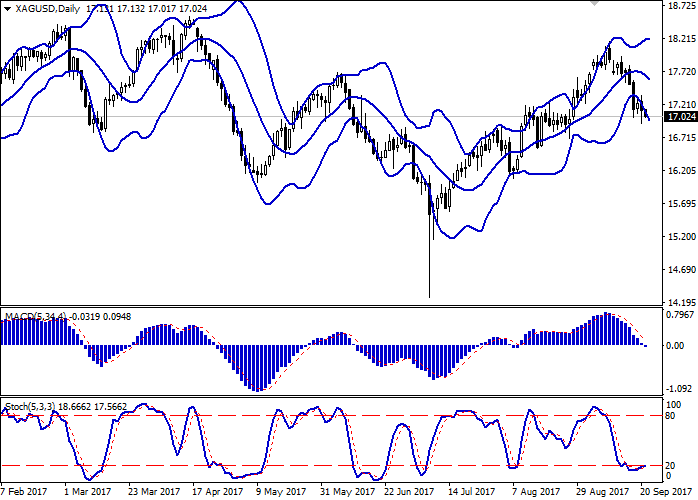Click the MACD scale value -1.092

point(681,389)
